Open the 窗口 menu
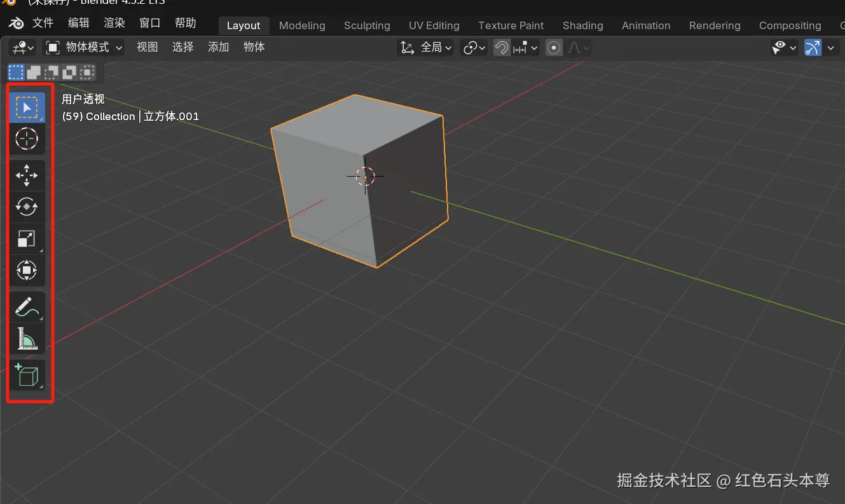Viewport: 845px width, 504px height. click(150, 24)
